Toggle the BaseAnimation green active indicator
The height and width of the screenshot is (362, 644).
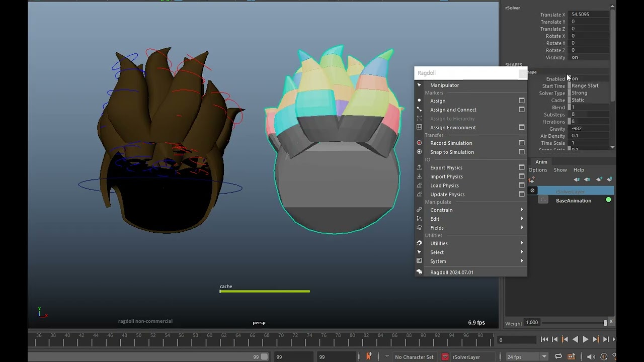(x=608, y=200)
